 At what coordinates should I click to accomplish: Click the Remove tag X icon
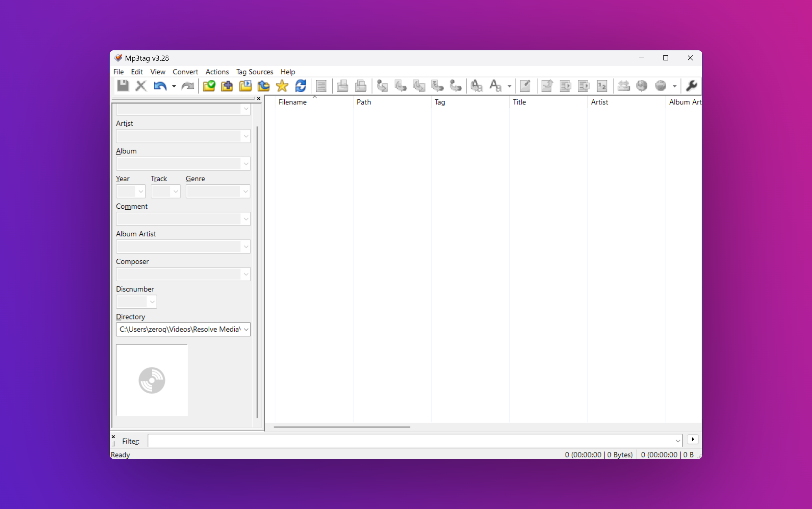coord(141,86)
